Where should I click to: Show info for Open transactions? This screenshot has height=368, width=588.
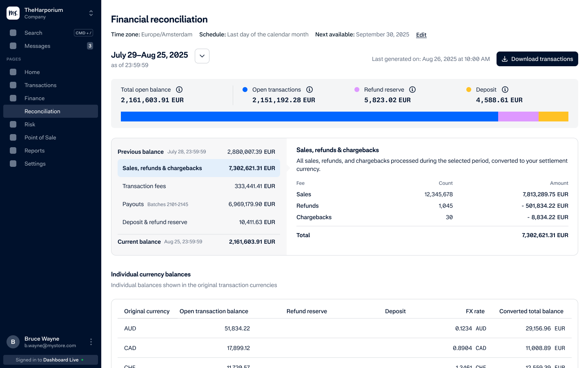pyautogui.click(x=310, y=90)
